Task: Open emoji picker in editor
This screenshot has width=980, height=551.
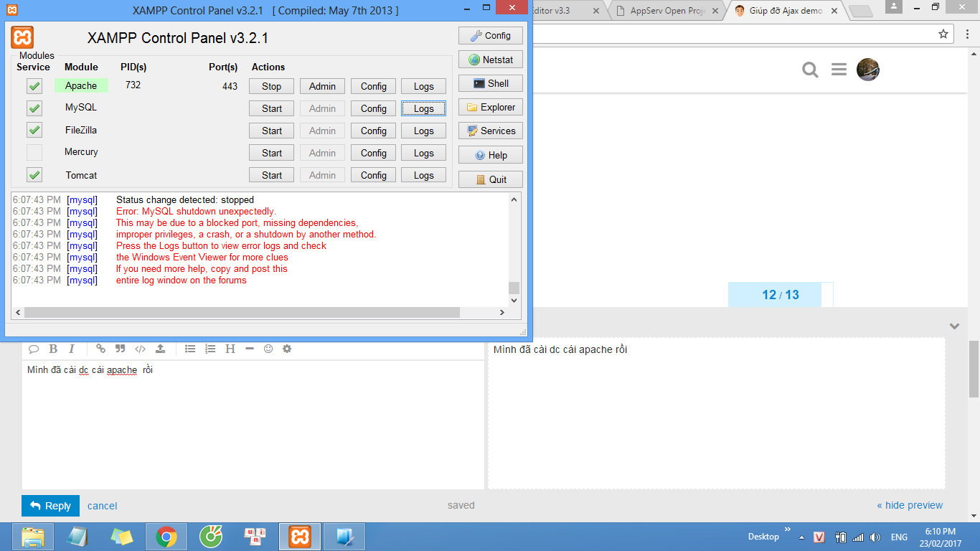Action: point(268,349)
